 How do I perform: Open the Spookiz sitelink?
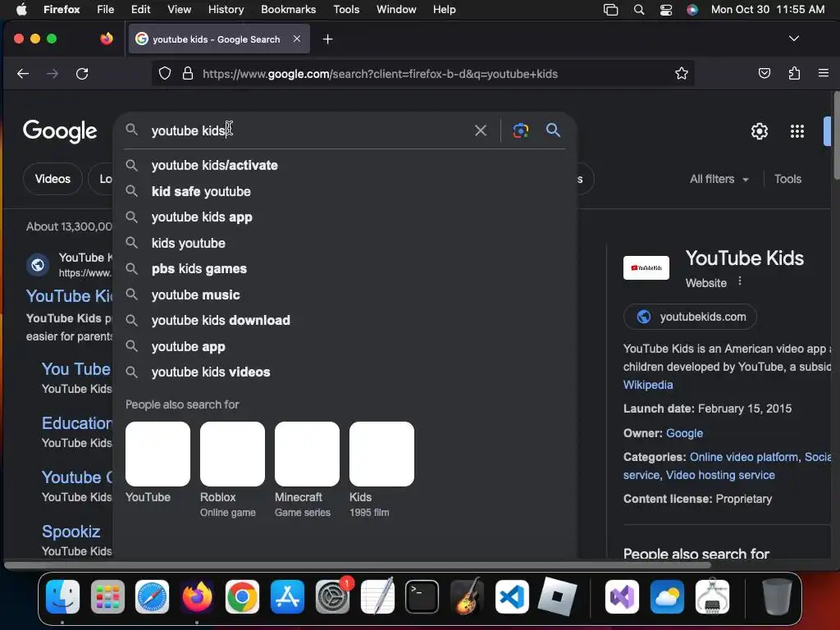pos(71,532)
